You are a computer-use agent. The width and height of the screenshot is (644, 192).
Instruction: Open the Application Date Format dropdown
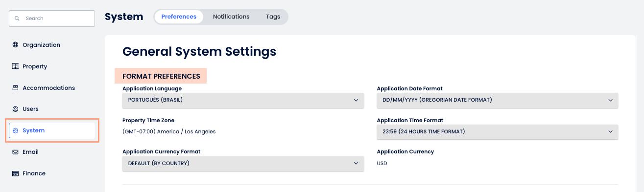(x=498, y=100)
